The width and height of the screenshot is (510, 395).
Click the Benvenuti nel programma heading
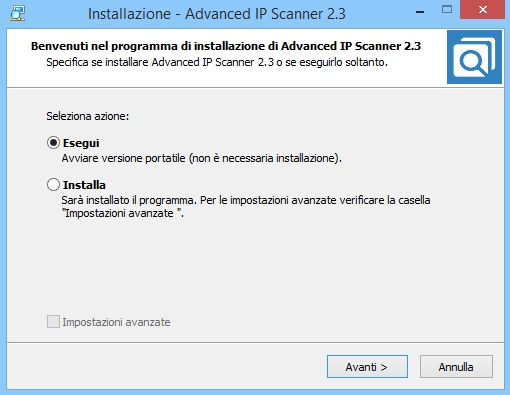tap(226, 46)
